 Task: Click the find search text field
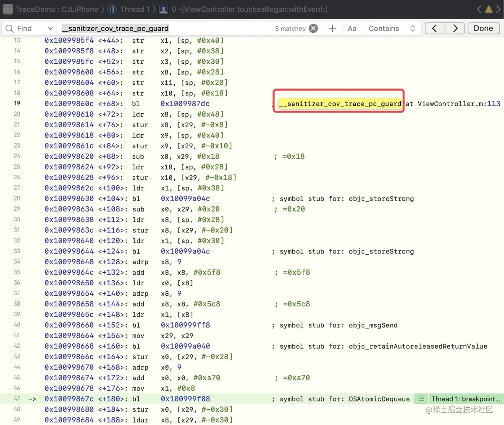(166, 28)
